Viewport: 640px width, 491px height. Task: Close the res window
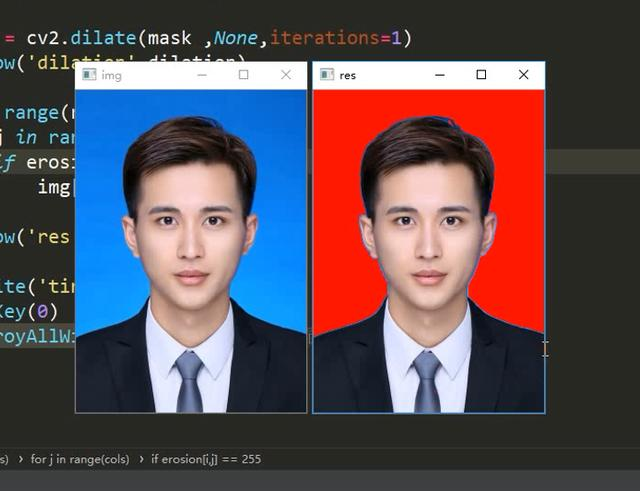click(523, 75)
